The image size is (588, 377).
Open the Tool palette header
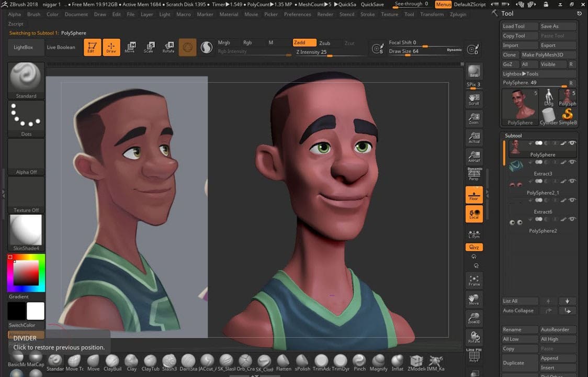click(x=507, y=14)
